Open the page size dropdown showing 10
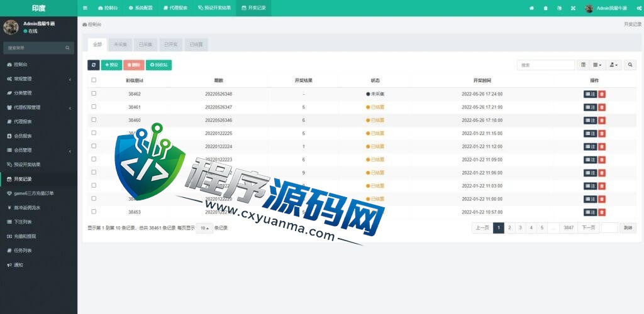The width and height of the screenshot is (644, 314). (204, 228)
